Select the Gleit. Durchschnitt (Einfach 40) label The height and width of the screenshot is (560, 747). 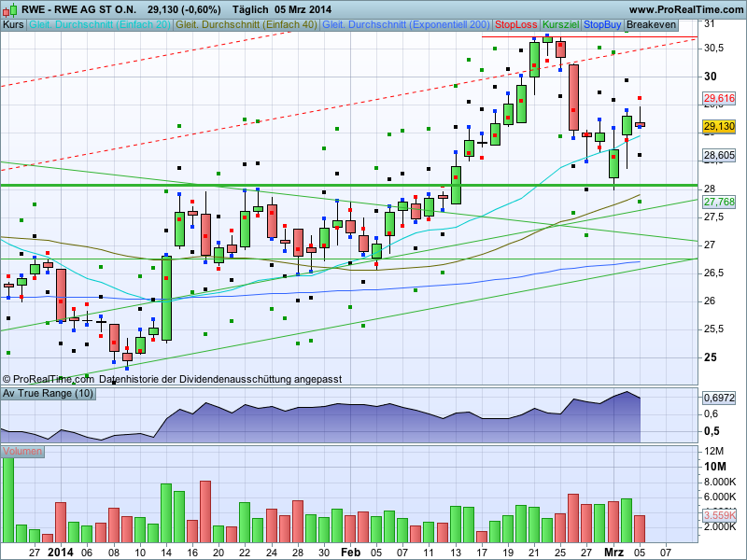[x=247, y=25]
